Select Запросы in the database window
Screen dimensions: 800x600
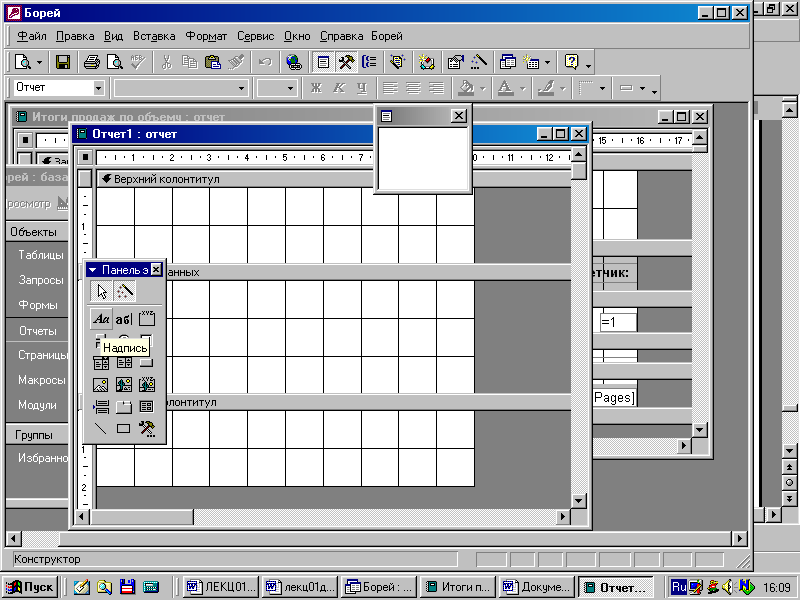click(41, 280)
